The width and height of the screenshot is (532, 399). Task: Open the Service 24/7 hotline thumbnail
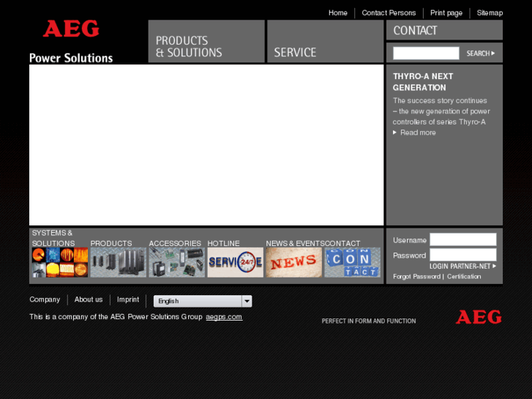[x=236, y=262]
